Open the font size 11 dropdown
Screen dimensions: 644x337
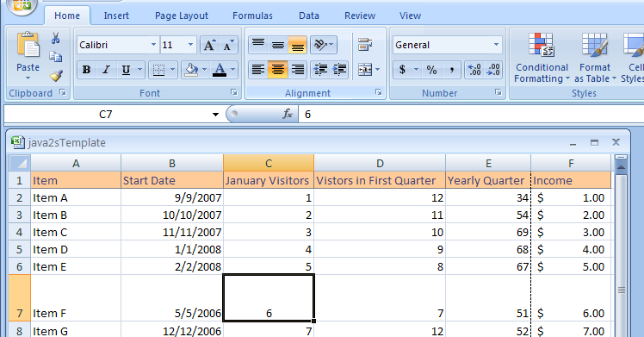[190, 45]
